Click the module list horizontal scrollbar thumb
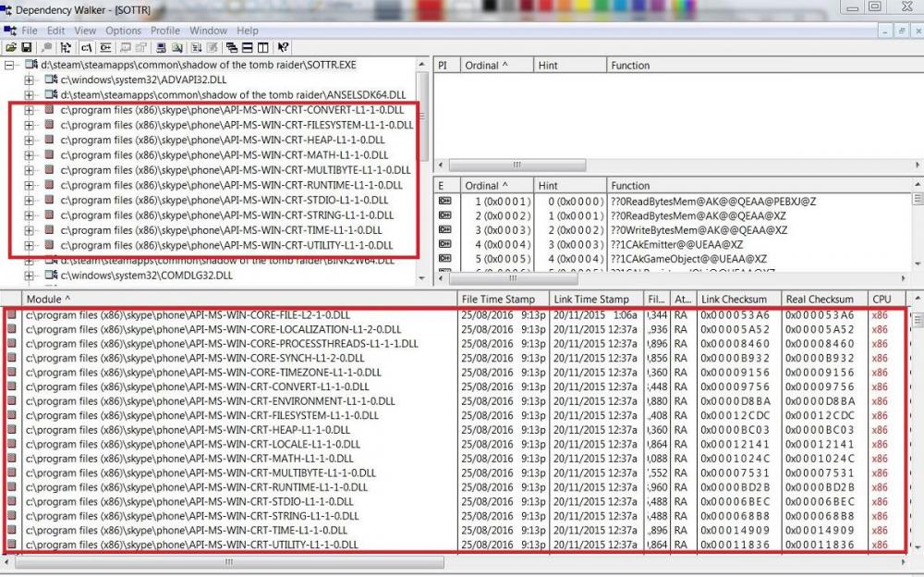 pos(229,563)
